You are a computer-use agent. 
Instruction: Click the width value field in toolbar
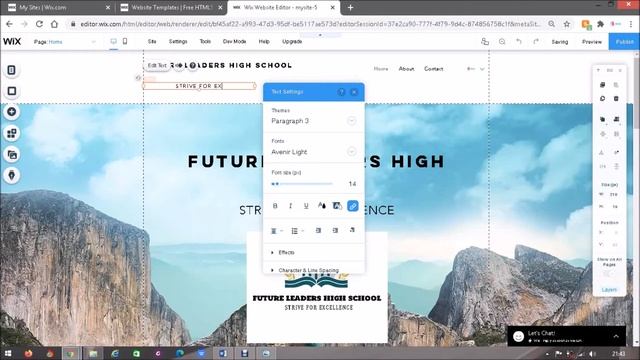click(613, 194)
